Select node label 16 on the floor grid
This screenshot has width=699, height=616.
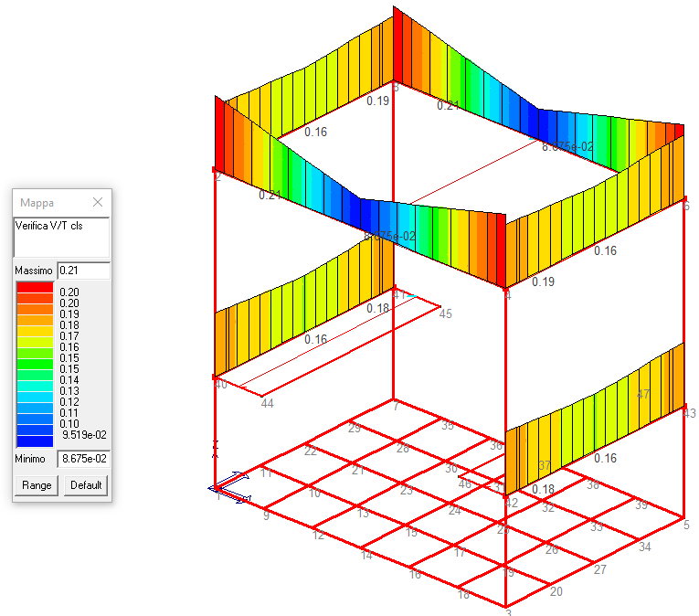(415, 575)
